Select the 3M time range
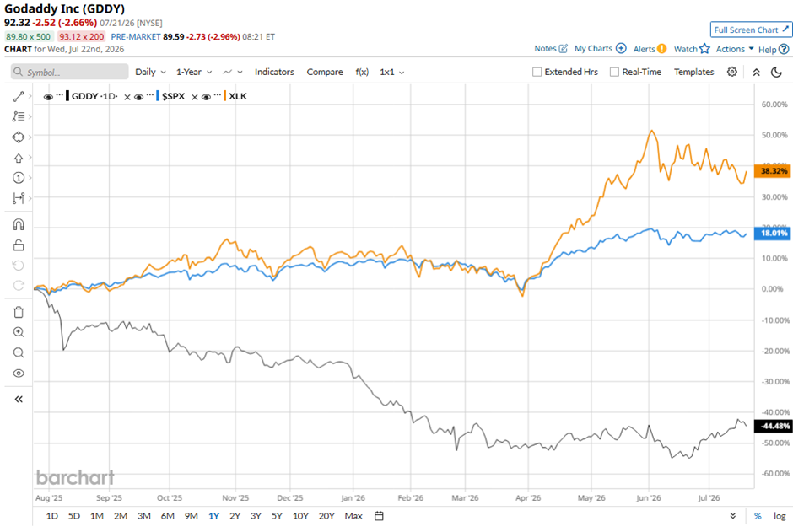 click(144, 516)
